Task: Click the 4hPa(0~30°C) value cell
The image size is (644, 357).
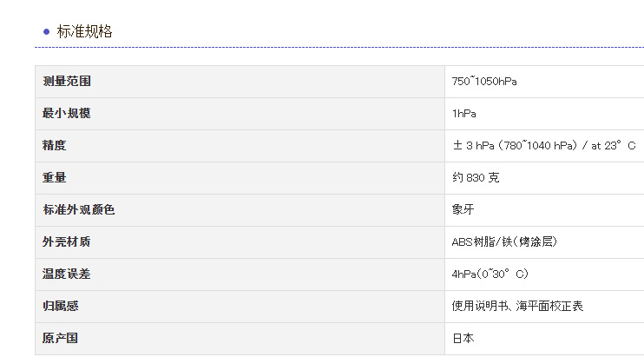Action: click(x=490, y=274)
